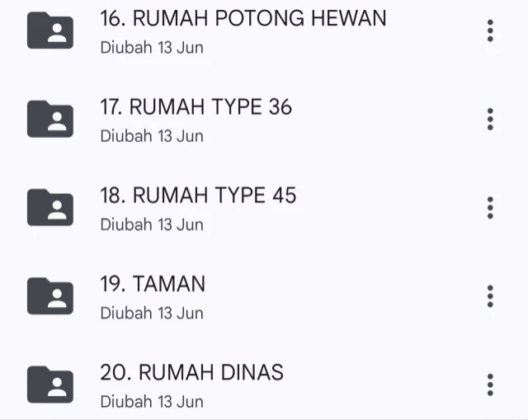The height and width of the screenshot is (420, 528).
Task: Click shared folder icon for RUMAH TYPE 36
Action: 49,119
